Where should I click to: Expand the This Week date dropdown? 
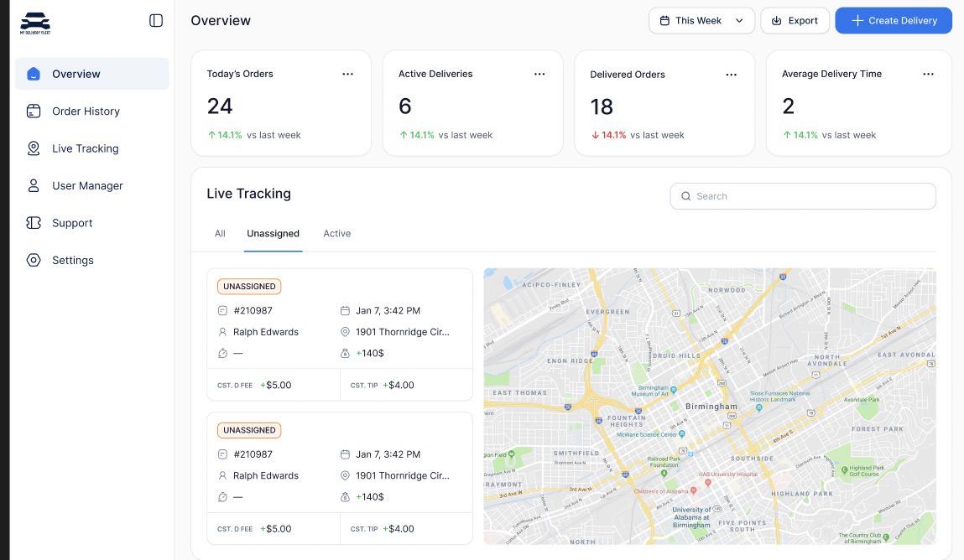[701, 20]
